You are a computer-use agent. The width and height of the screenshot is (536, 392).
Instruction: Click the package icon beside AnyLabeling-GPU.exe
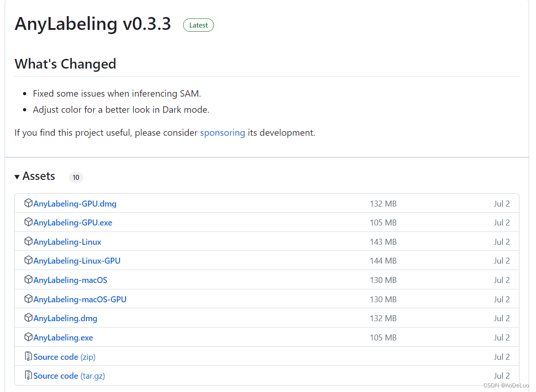coord(29,222)
